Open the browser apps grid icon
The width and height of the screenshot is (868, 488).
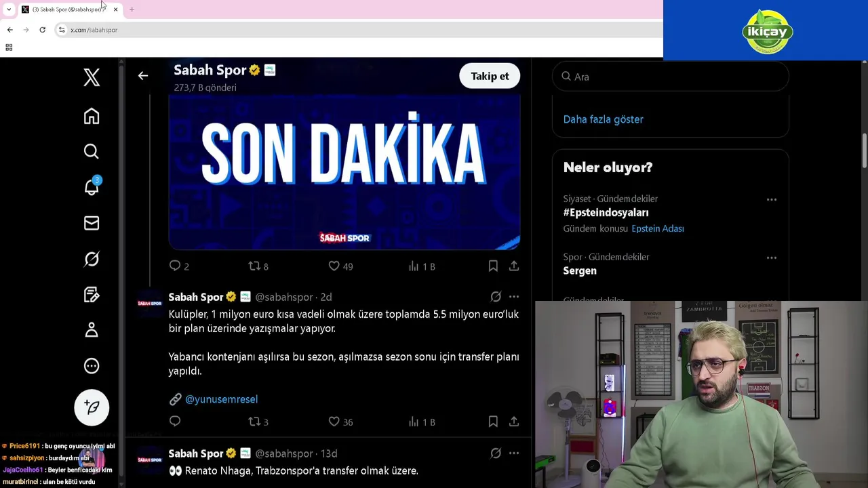9,47
